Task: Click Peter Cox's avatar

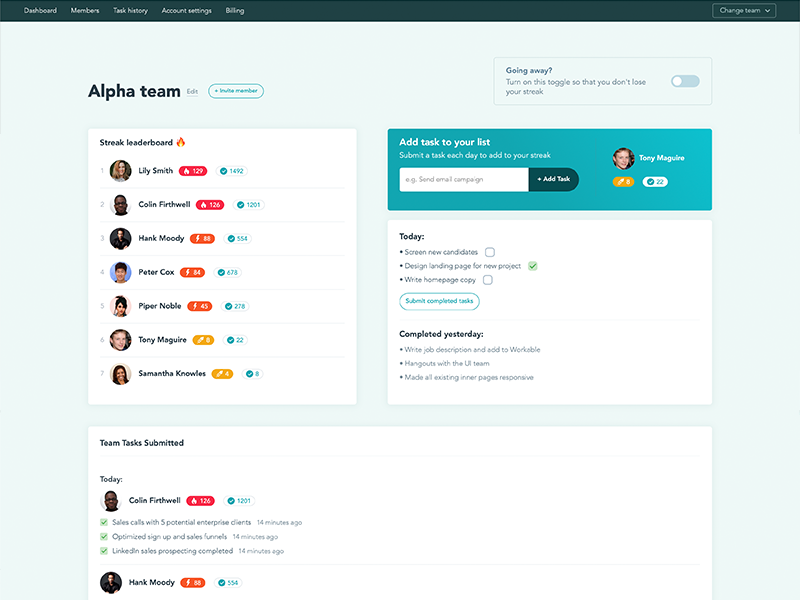Action: (x=120, y=272)
